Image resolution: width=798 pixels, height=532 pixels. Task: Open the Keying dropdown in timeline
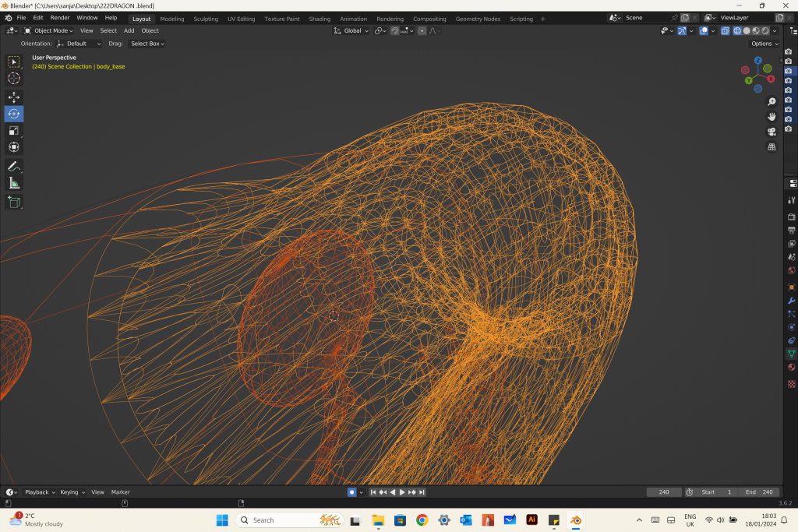click(x=72, y=492)
